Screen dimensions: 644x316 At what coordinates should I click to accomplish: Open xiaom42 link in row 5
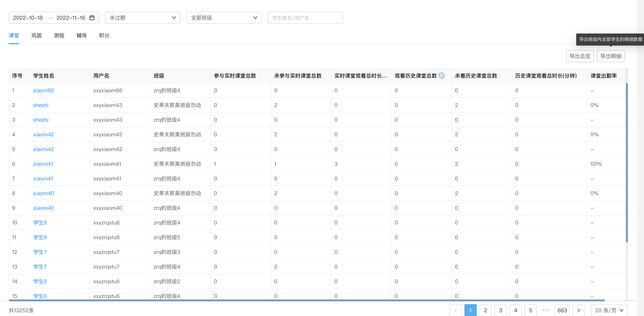43,149
